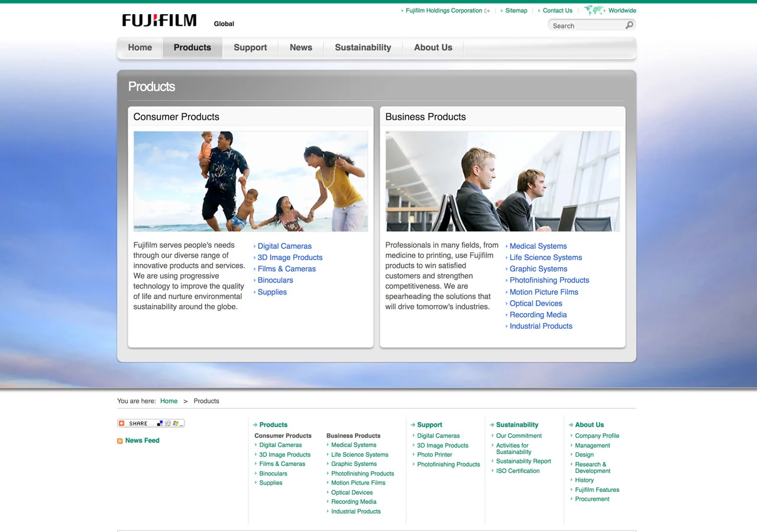Open the Sitemap link
The image size is (757, 532).
click(x=516, y=11)
